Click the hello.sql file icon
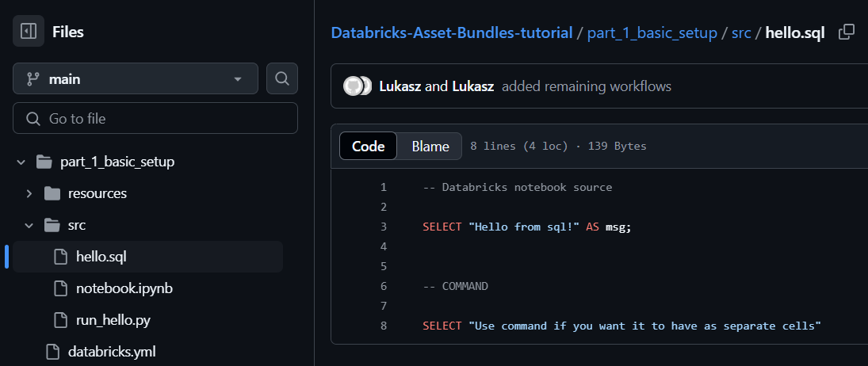The image size is (868, 366). click(60, 257)
